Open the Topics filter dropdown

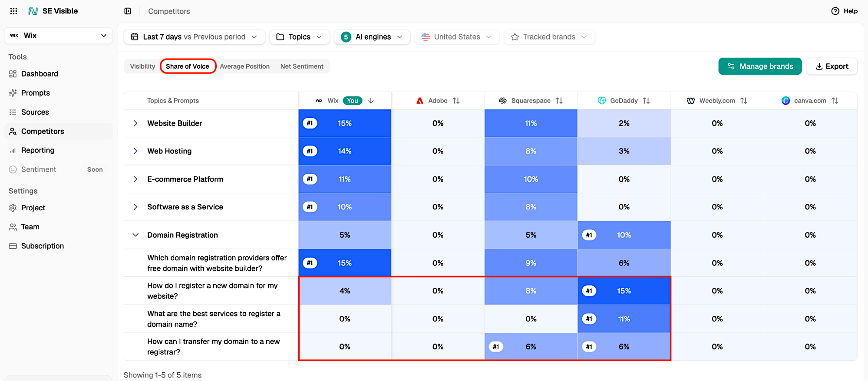[x=299, y=37]
